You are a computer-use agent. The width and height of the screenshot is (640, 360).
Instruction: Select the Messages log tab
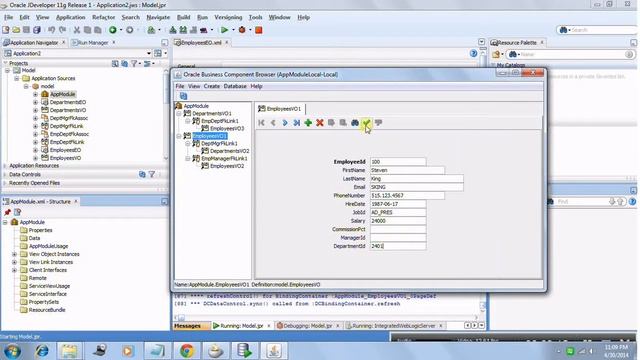coord(187,326)
